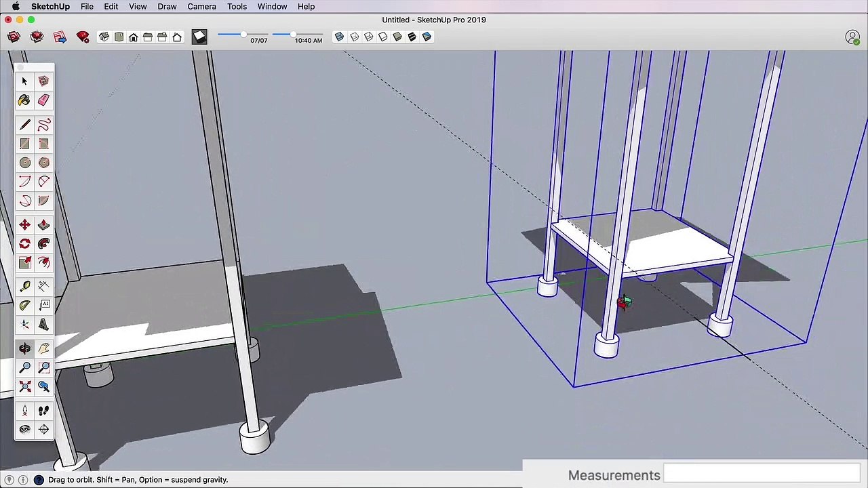The height and width of the screenshot is (488, 868).
Task: Switch to Back view icon
Action: click(162, 37)
